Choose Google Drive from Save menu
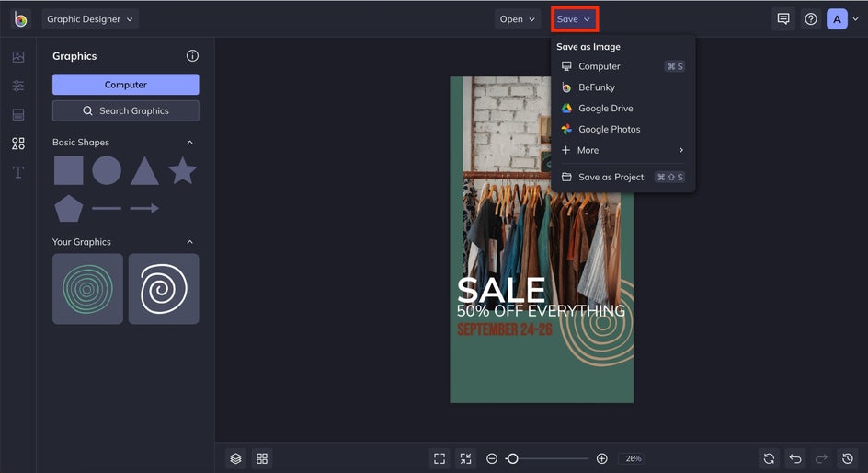 [x=605, y=109]
